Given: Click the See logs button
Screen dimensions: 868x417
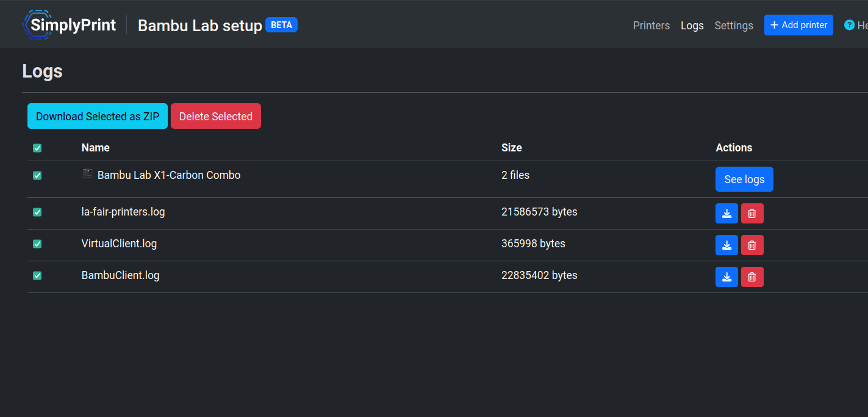Looking at the screenshot, I should coord(744,179).
